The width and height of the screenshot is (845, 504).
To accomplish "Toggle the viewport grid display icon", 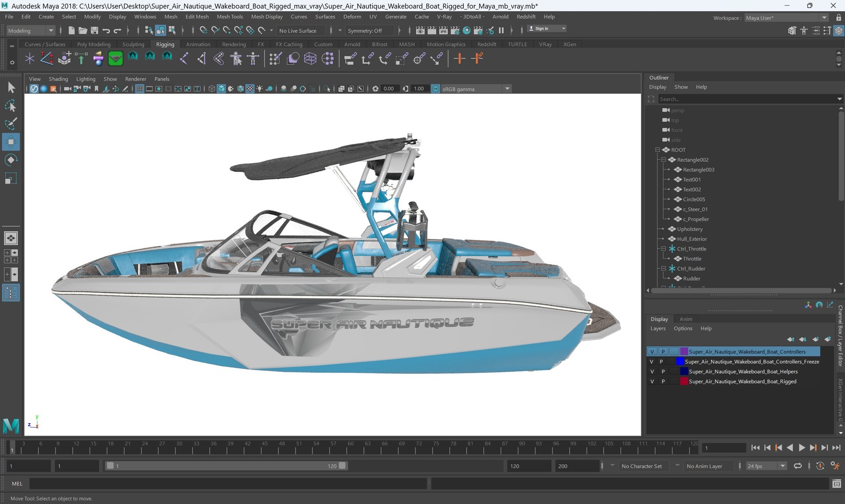I will [139, 89].
